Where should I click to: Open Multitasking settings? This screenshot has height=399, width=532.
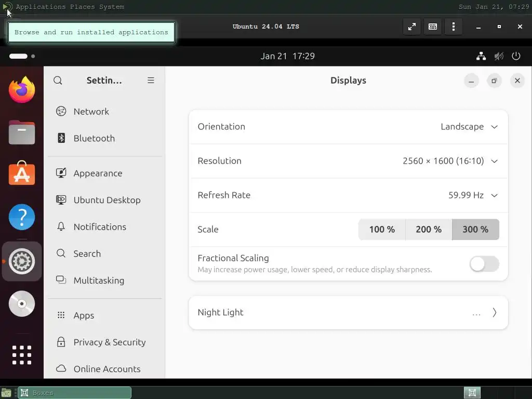104,280
